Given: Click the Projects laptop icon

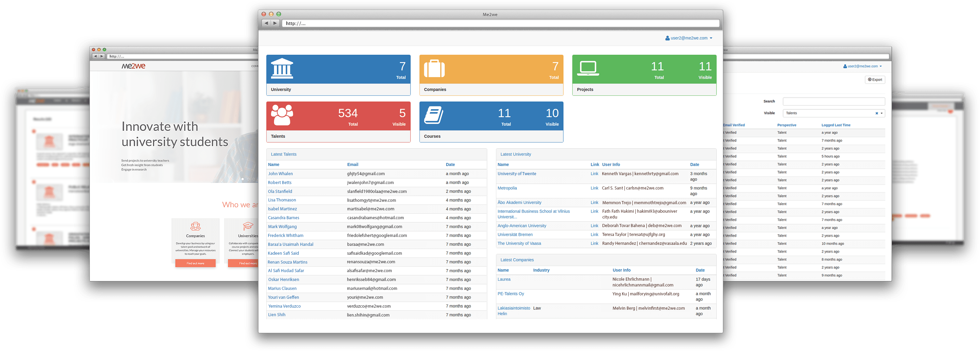Looking at the screenshot, I should pyautogui.click(x=588, y=68).
